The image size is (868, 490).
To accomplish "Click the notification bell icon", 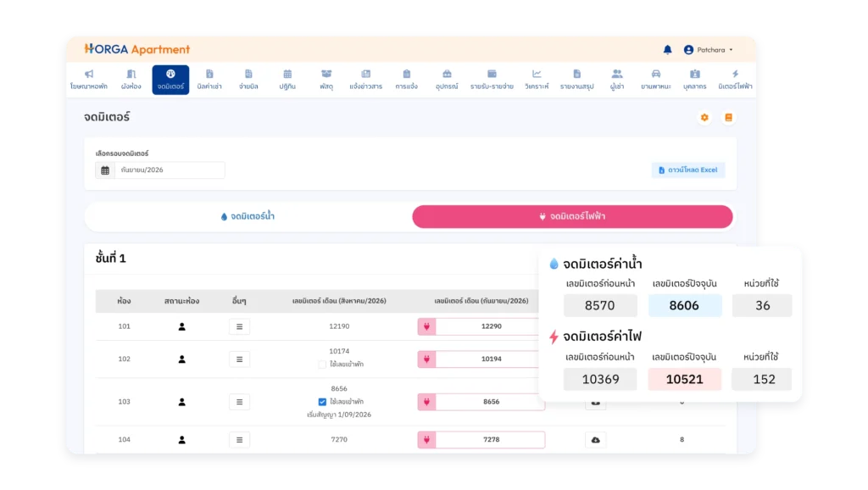I will [x=668, y=50].
